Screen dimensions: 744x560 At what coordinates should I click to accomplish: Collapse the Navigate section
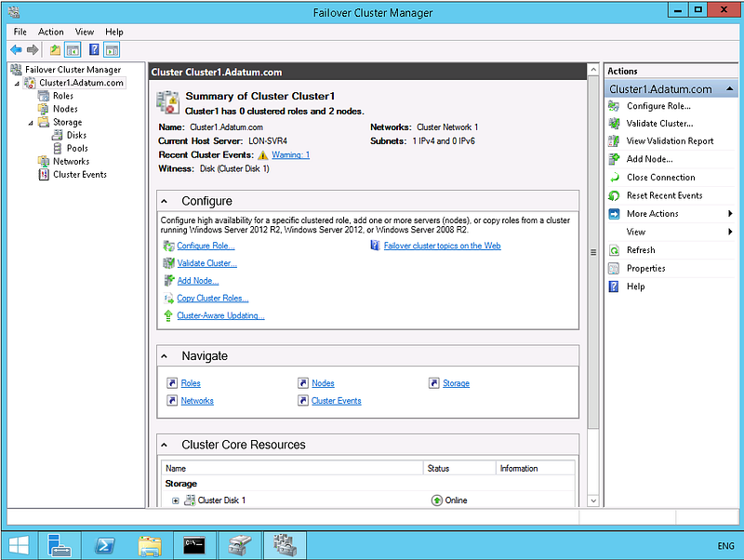(x=165, y=356)
